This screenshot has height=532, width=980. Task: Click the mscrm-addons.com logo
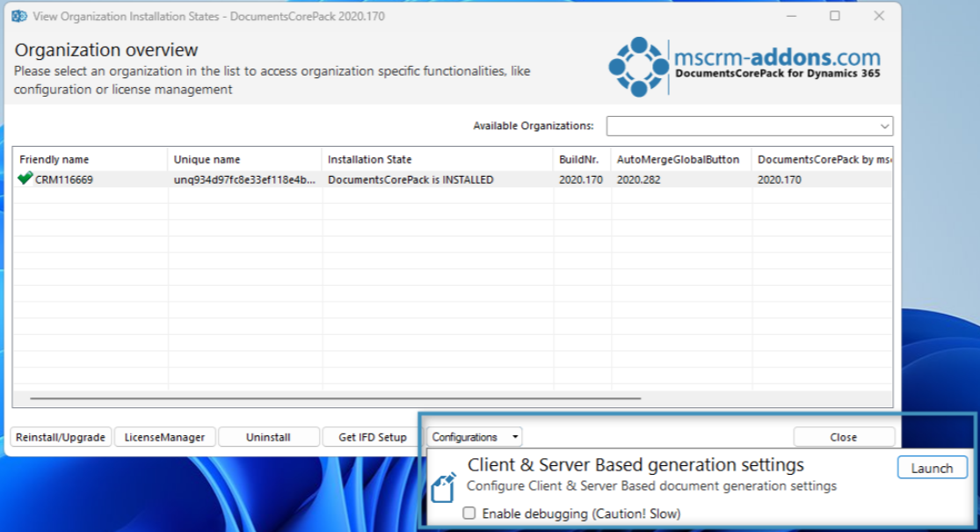point(745,67)
